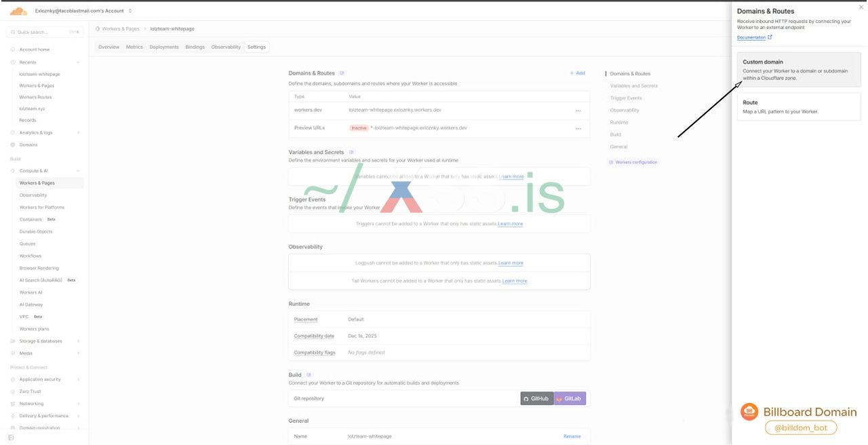Click the Account home sidebar icon
Viewport: 868px width, 445px height.
(13, 50)
